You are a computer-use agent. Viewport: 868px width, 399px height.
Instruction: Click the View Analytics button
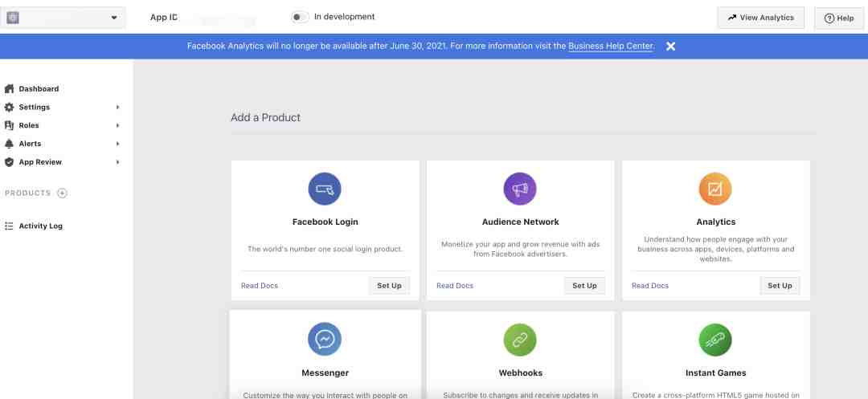pyautogui.click(x=760, y=18)
